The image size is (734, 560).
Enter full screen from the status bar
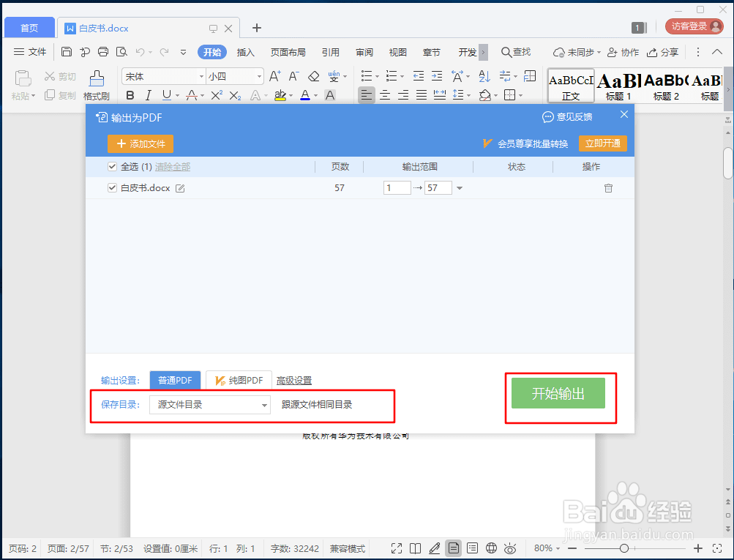pos(397,548)
